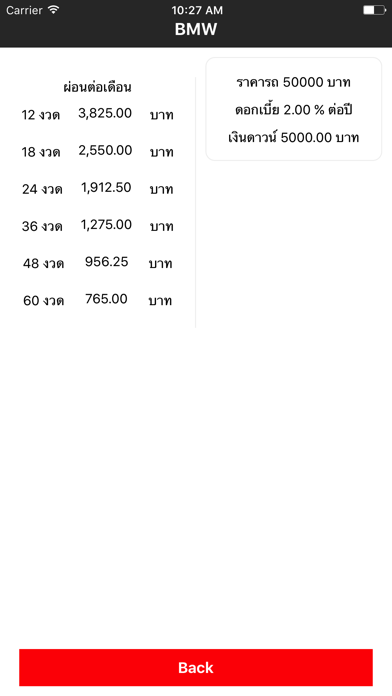Click the 2,550.00 monthly payment amount
392x696 pixels.
click(x=105, y=151)
